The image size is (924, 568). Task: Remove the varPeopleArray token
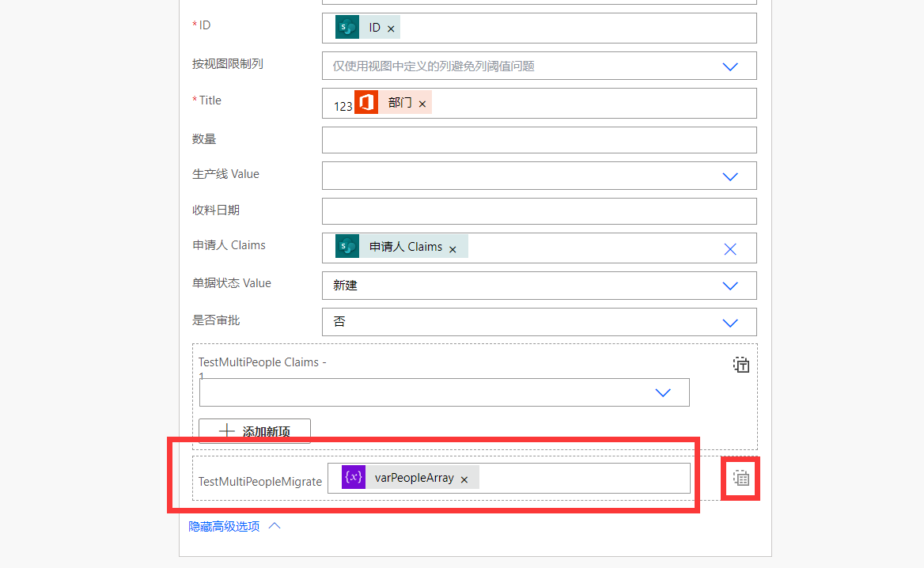[x=464, y=479]
